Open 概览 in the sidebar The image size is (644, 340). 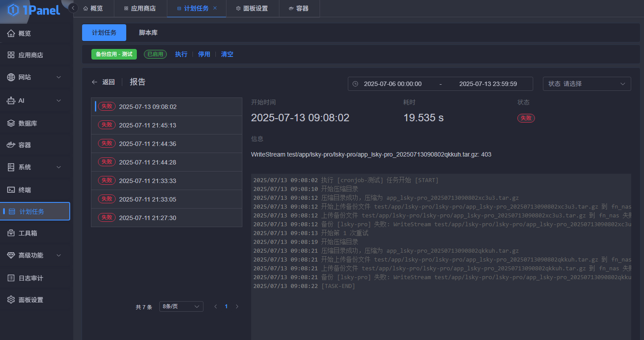point(35,34)
